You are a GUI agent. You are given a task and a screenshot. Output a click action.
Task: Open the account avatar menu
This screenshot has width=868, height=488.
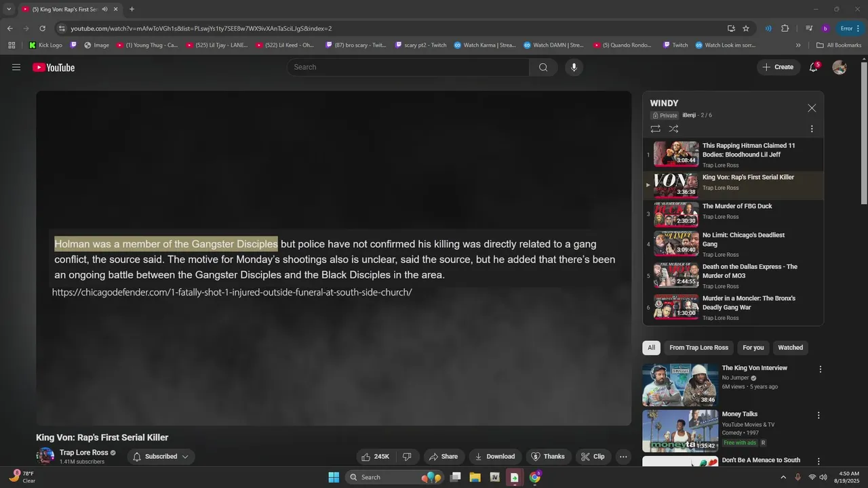pos(840,67)
